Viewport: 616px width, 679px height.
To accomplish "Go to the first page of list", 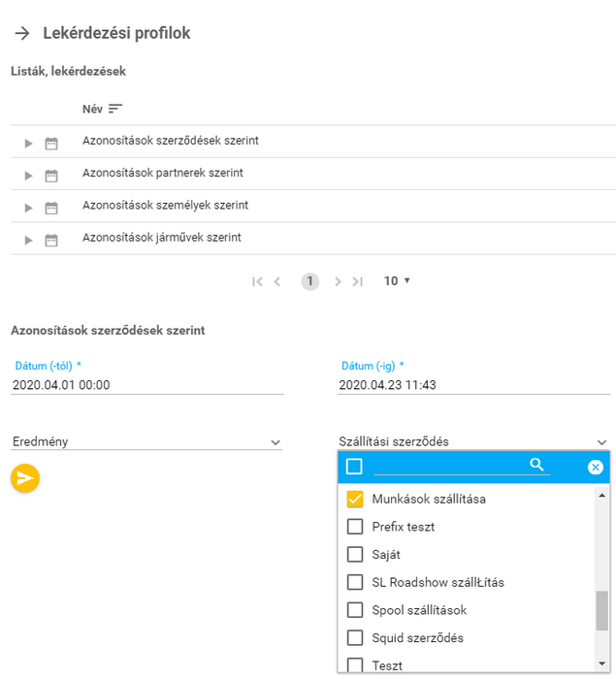I will coord(257,281).
